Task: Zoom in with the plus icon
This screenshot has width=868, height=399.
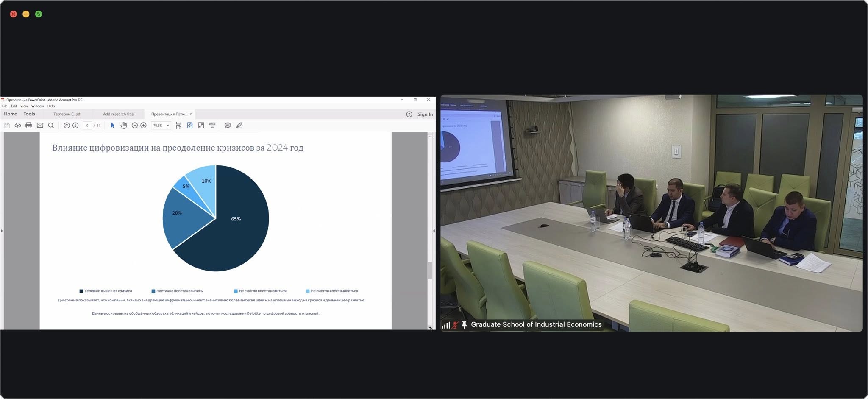Action: click(144, 126)
